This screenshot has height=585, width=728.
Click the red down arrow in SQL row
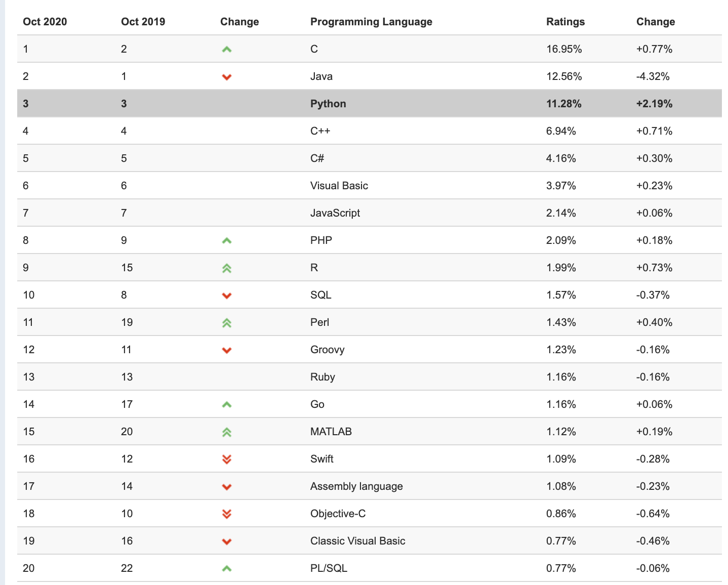pos(227,296)
